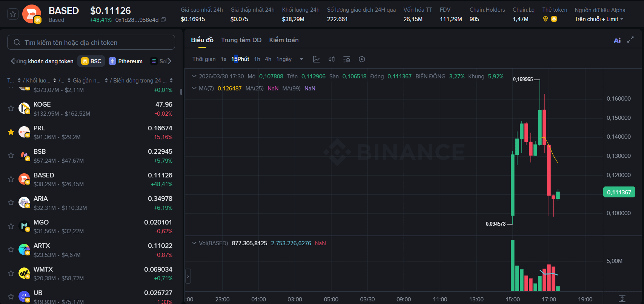
Task: Collapse the Vol(BASED) indicator
Action: pyautogui.click(x=194, y=243)
